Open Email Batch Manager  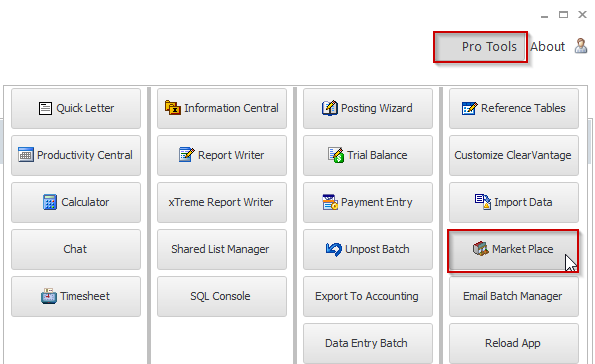click(514, 297)
